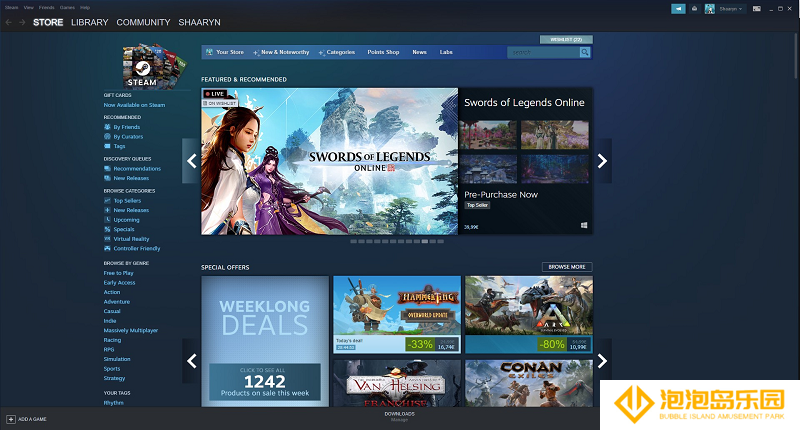Open the Downloads manager

click(x=399, y=416)
